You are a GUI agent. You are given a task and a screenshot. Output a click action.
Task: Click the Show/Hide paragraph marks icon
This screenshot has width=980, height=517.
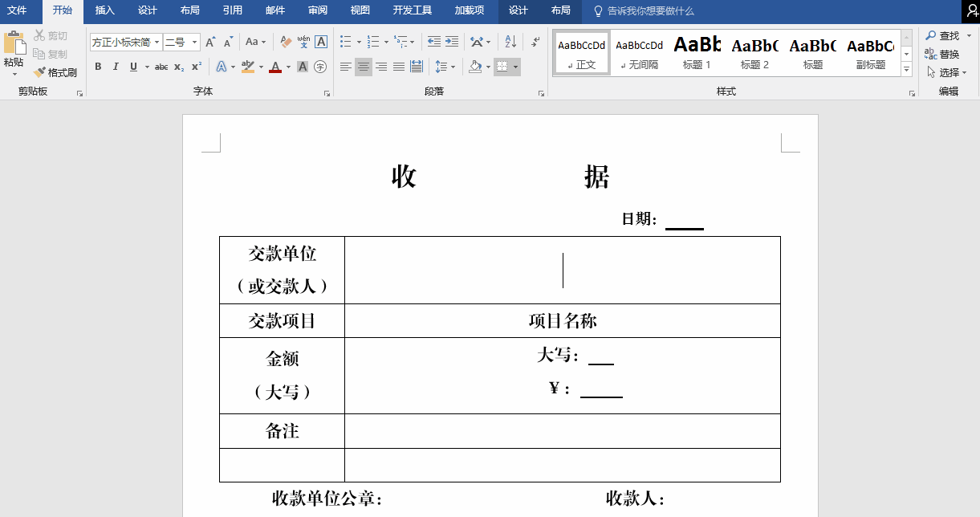535,42
